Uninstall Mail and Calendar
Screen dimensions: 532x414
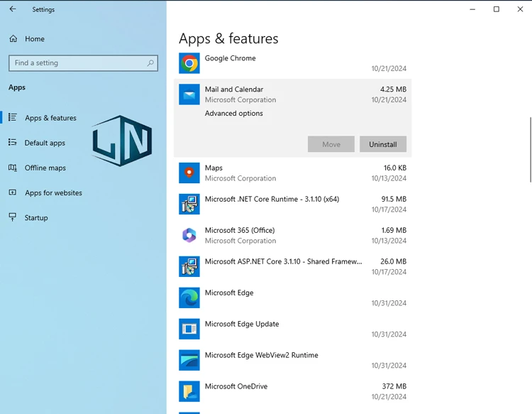(383, 144)
